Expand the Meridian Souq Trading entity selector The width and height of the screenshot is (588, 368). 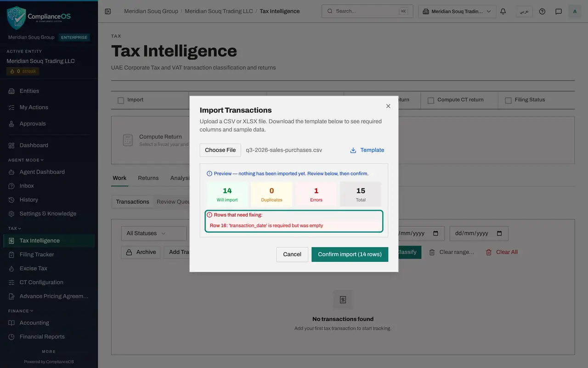457,11
